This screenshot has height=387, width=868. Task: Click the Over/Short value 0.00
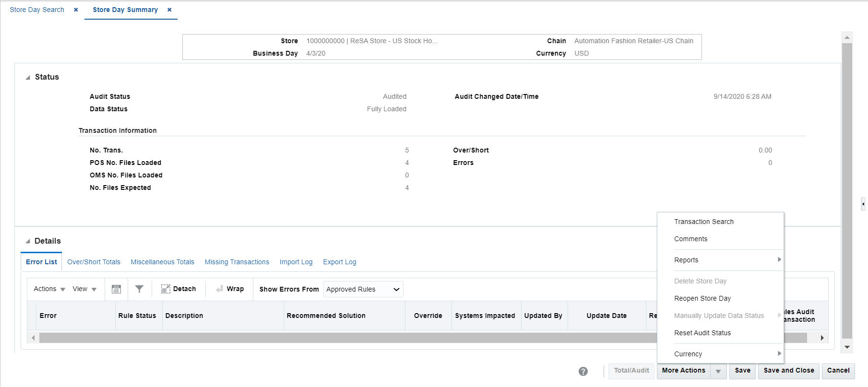click(765, 150)
